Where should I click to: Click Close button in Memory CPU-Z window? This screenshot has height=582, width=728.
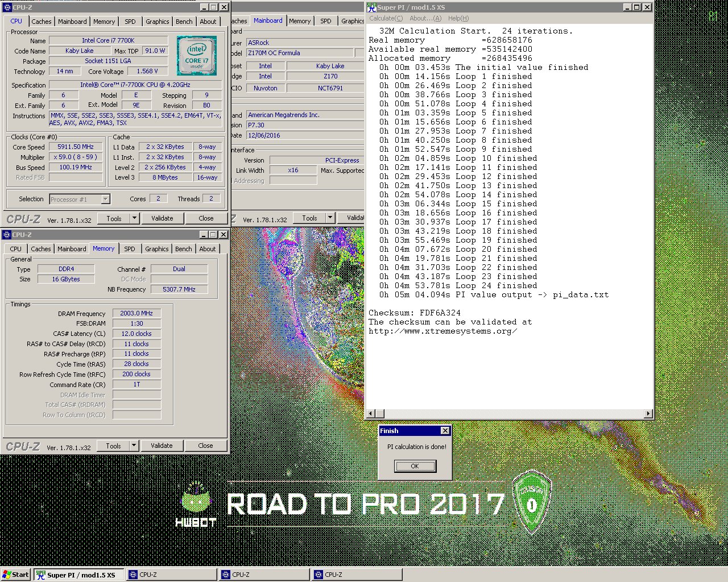206,446
